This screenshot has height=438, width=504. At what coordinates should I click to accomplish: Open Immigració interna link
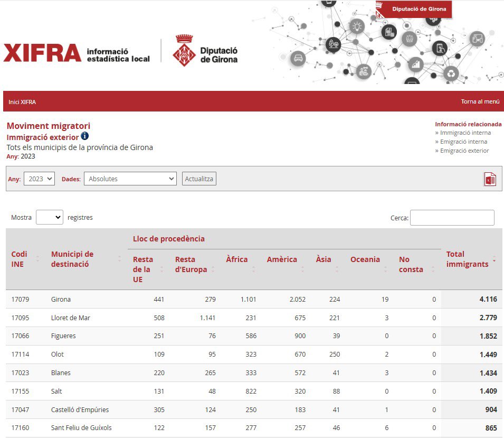click(465, 133)
